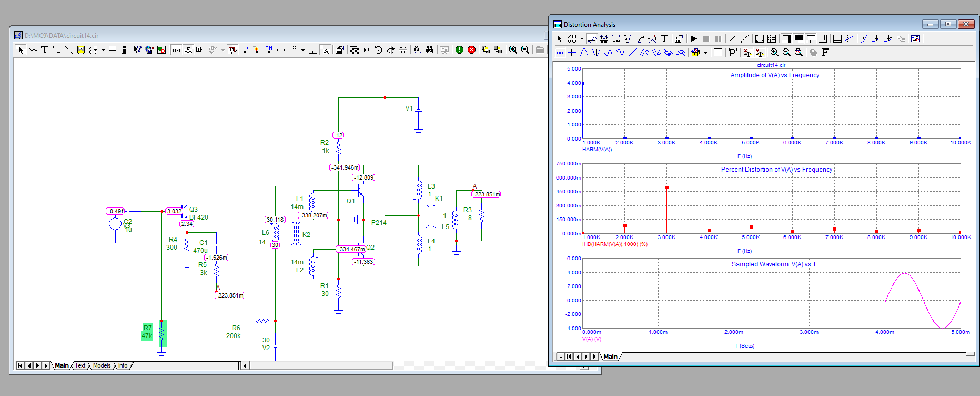Zoom out on the plot in Distortion Analysis

tap(786, 53)
